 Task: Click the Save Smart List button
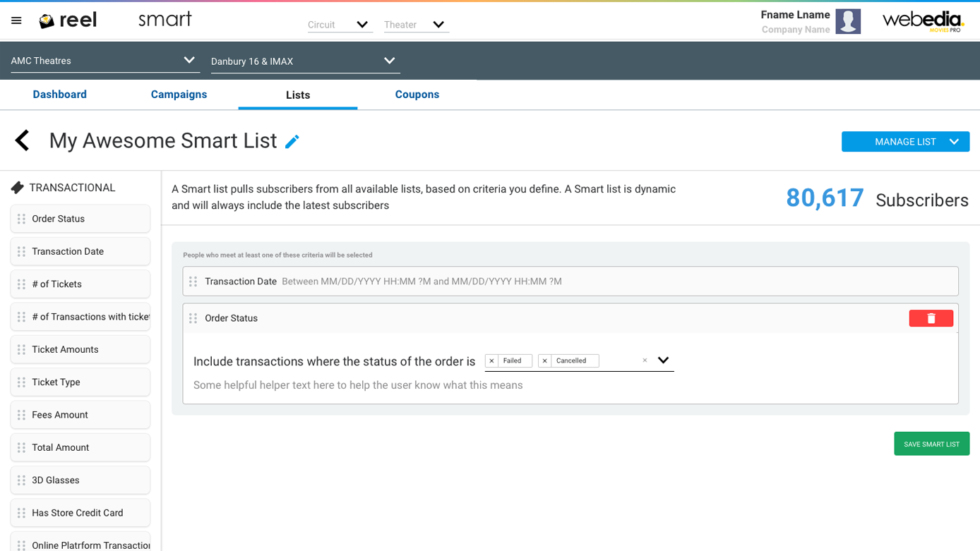point(931,444)
